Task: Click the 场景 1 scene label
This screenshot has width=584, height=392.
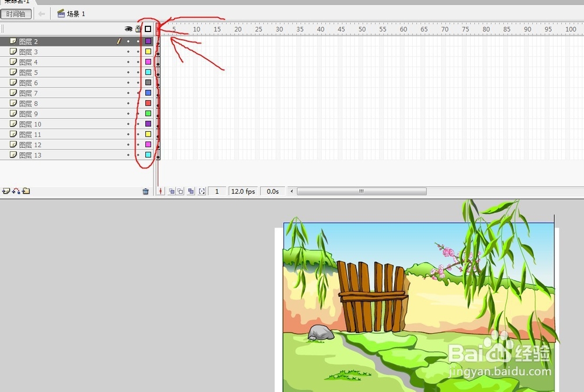Action: point(76,14)
